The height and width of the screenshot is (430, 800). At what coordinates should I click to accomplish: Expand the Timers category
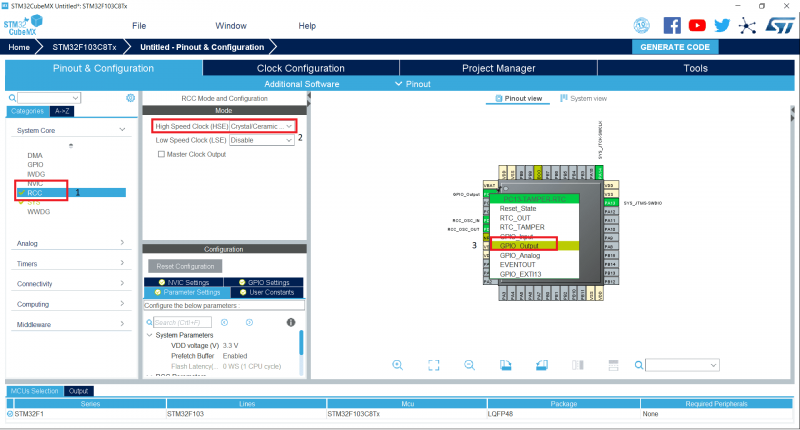pos(122,263)
